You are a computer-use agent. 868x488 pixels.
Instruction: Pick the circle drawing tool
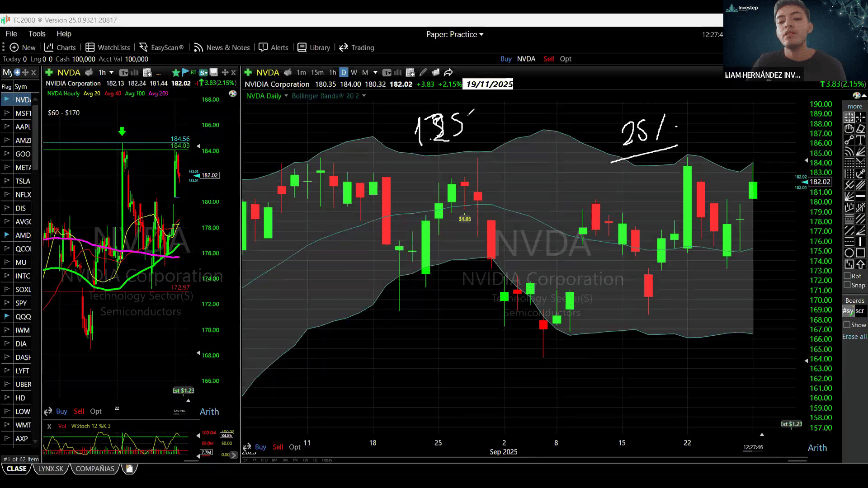tap(849, 253)
